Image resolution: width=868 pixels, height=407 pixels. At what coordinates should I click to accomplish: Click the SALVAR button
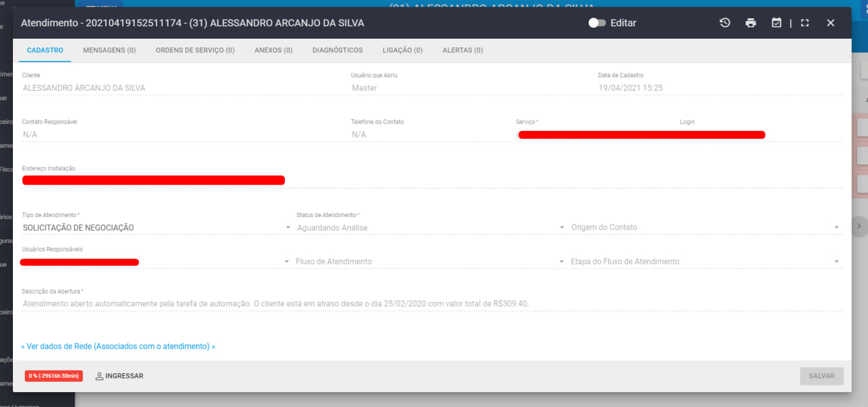click(x=821, y=376)
